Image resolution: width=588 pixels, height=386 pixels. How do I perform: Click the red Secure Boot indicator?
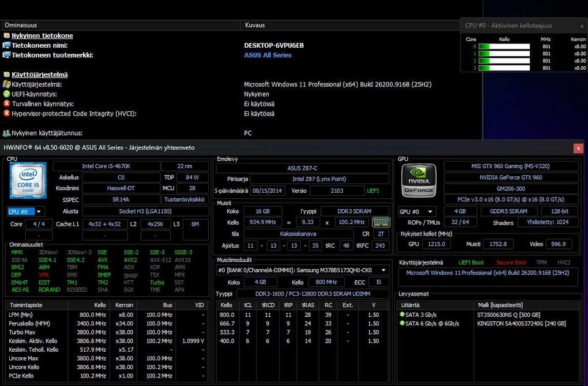tap(511, 262)
